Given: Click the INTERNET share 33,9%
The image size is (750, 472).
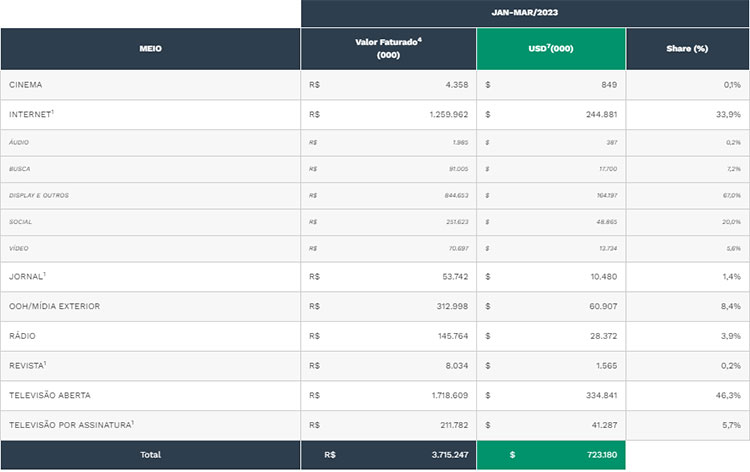Looking at the screenshot, I should (x=728, y=114).
